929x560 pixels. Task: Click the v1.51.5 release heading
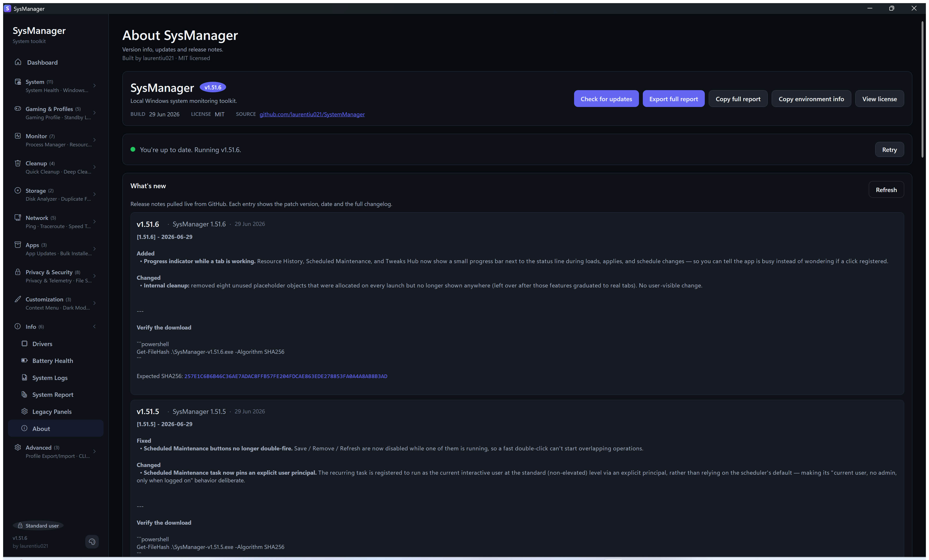click(147, 411)
